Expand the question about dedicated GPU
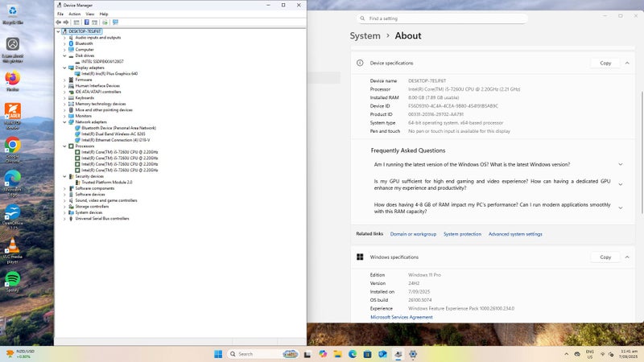 pyautogui.click(x=620, y=184)
